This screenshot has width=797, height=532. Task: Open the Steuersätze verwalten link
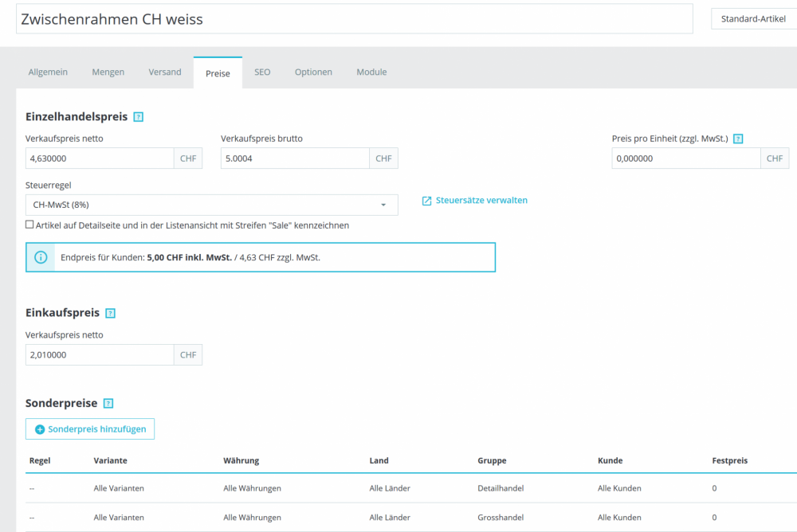point(481,200)
